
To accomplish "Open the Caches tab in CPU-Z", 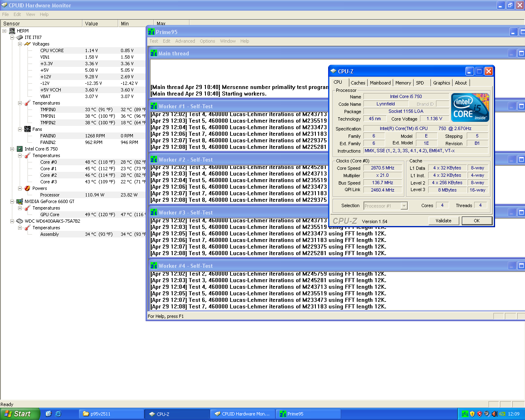I will (358, 83).
